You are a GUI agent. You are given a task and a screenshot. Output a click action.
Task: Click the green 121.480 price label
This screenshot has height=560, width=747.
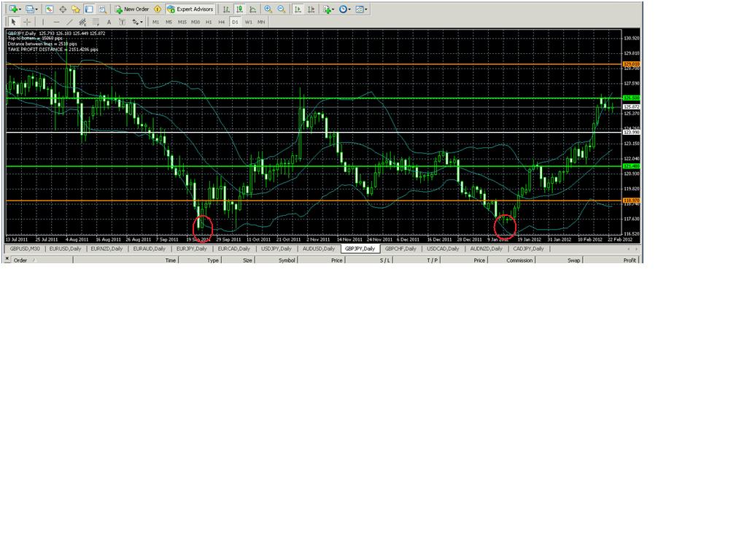[631, 166]
